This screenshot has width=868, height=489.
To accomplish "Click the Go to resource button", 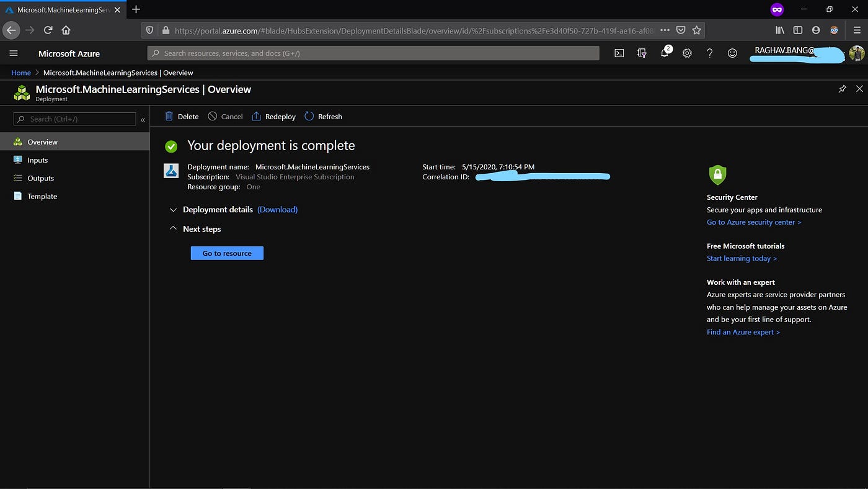I will pos(227,253).
